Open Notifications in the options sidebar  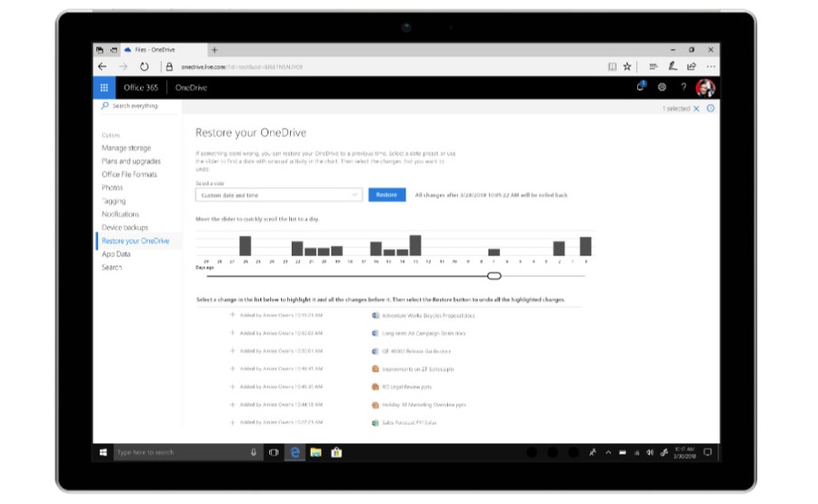pos(121,214)
